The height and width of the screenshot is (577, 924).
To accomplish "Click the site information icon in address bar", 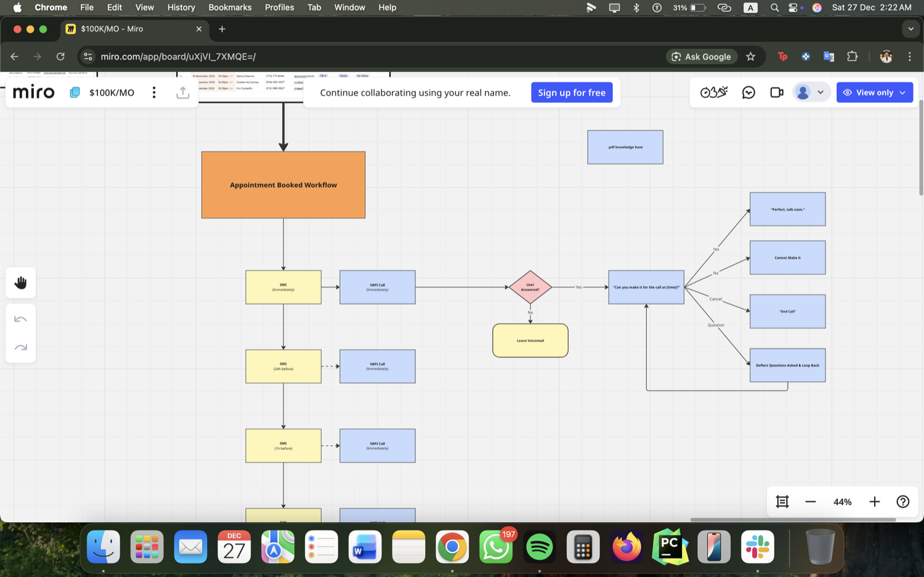I will pos(88,57).
